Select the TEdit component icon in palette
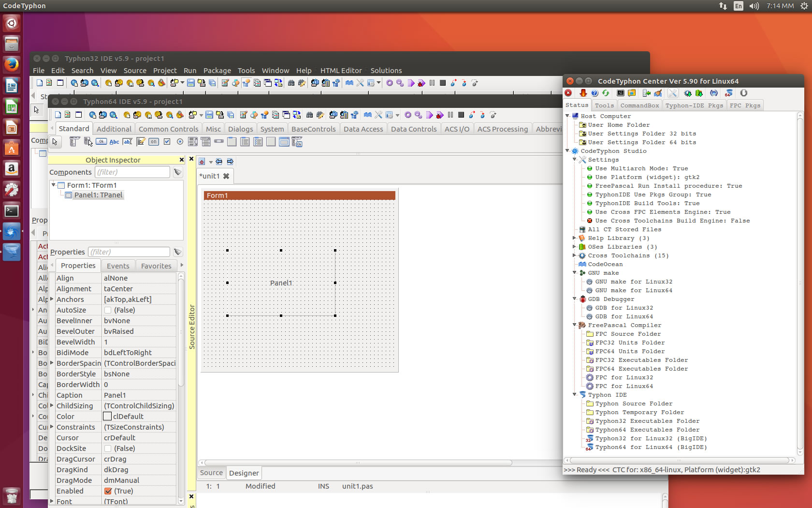 [128, 142]
